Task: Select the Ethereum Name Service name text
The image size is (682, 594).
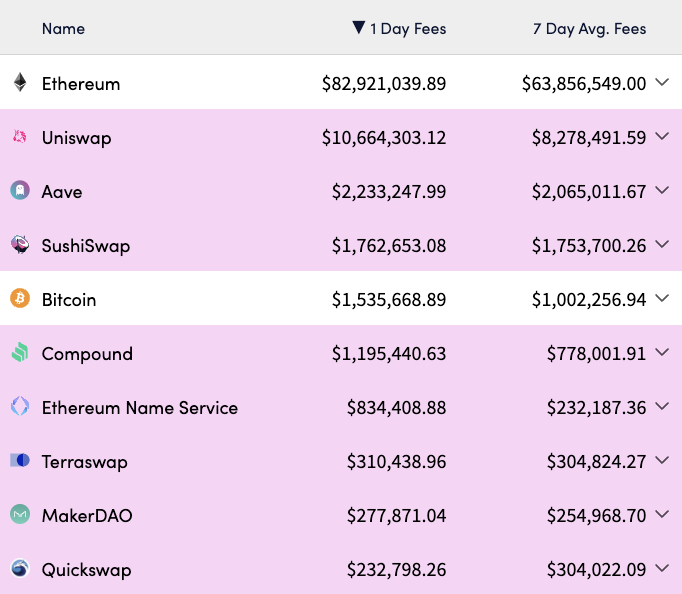Action: 140,407
